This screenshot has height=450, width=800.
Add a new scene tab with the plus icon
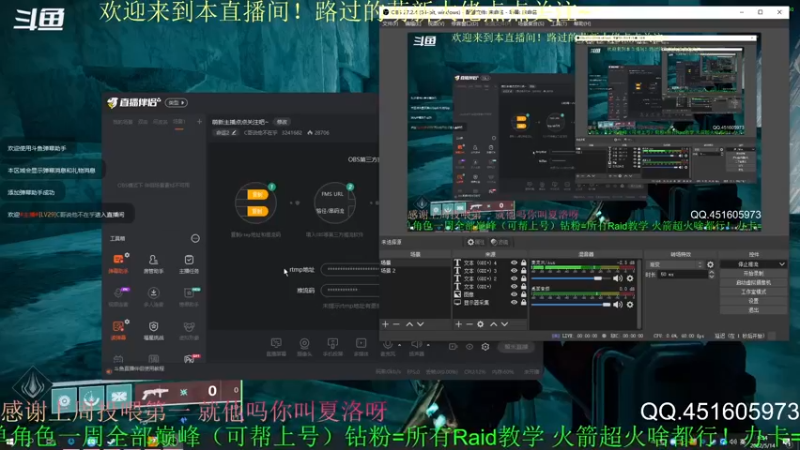tap(199, 121)
